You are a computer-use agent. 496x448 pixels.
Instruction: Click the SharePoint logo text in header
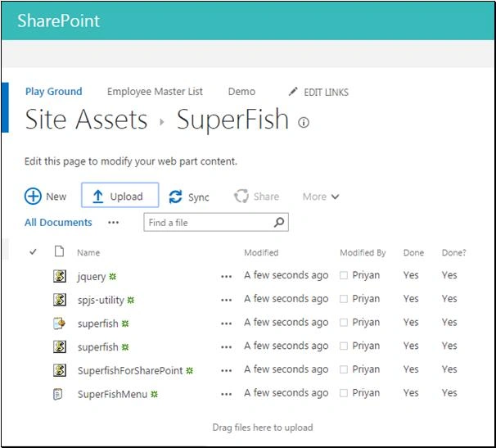pos(58,21)
